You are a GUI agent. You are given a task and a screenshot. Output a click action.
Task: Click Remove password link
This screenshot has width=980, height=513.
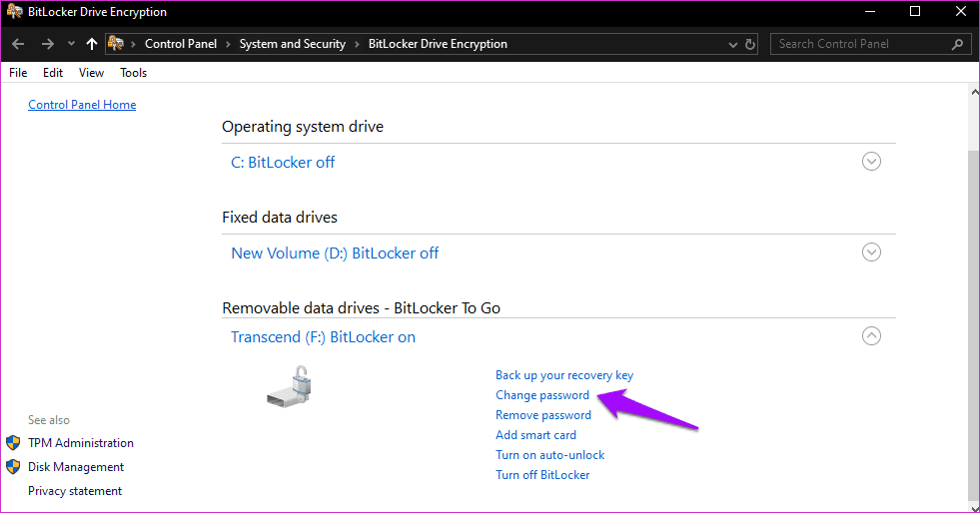click(543, 415)
